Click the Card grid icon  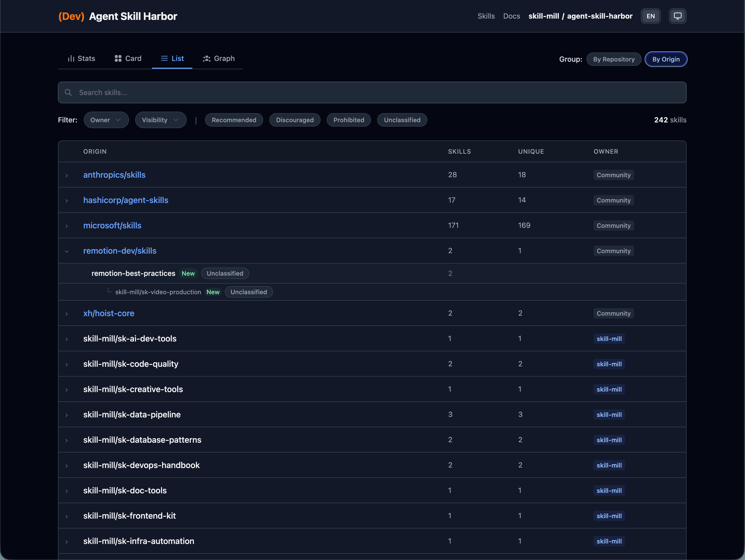(x=118, y=59)
